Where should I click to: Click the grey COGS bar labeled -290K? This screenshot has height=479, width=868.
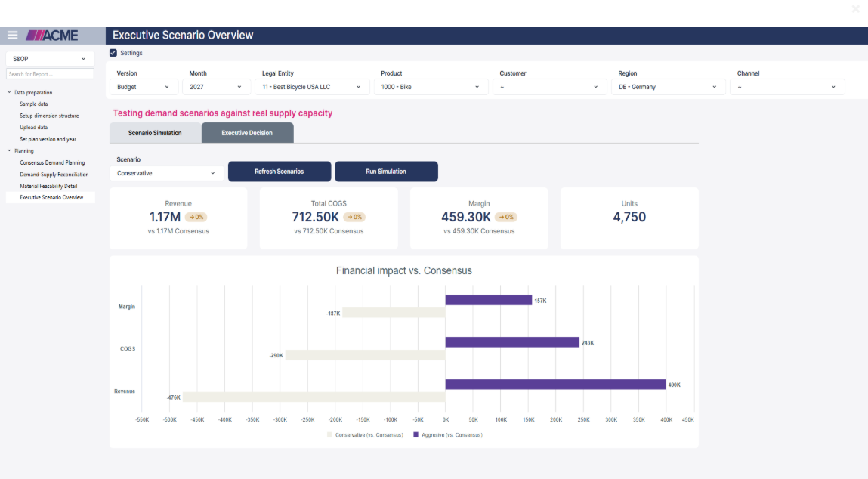(x=366, y=355)
